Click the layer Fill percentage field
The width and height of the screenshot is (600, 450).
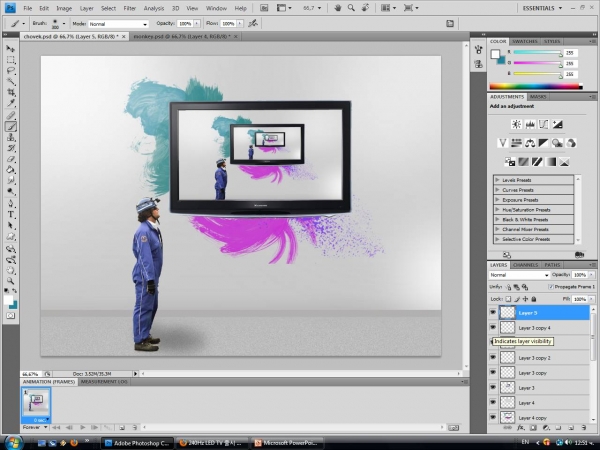(x=580, y=299)
